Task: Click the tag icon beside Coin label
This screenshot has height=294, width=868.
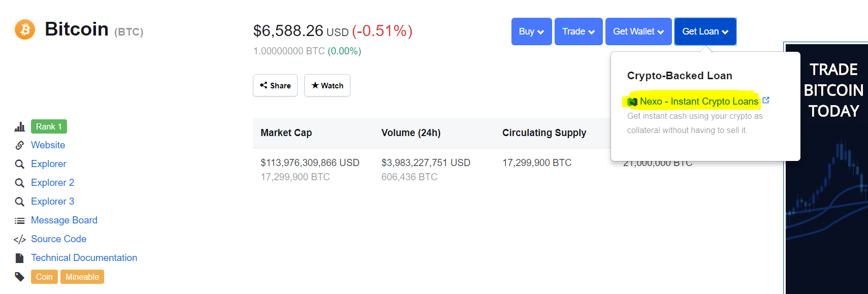Action: [20, 277]
